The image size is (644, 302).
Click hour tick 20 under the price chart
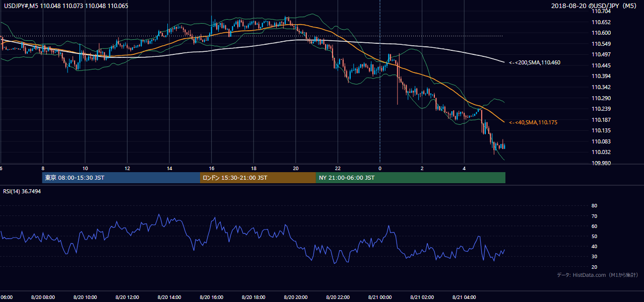point(296,169)
